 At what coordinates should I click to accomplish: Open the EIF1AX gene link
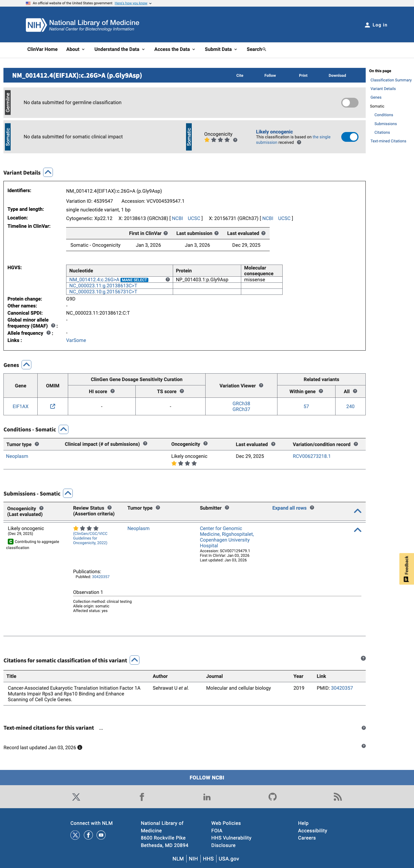tap(20, 406)
